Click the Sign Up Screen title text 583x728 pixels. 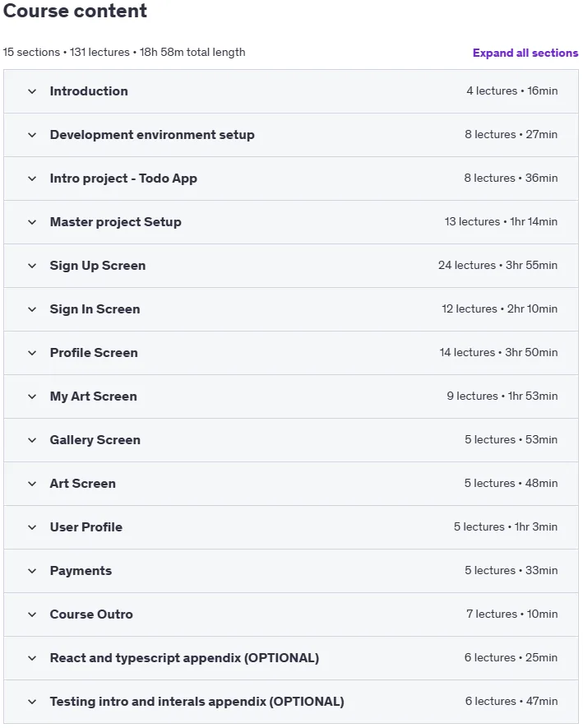click(x=98, y=266)
